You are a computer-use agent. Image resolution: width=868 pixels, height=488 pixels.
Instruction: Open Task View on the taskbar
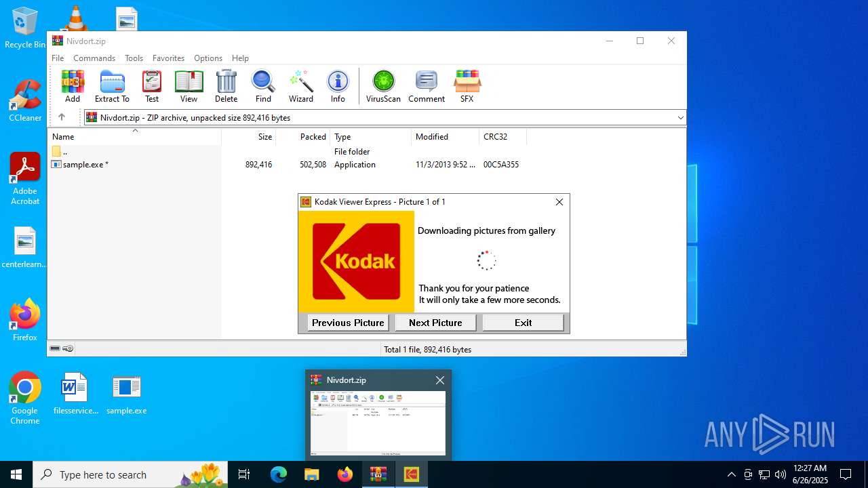point(244,474)
